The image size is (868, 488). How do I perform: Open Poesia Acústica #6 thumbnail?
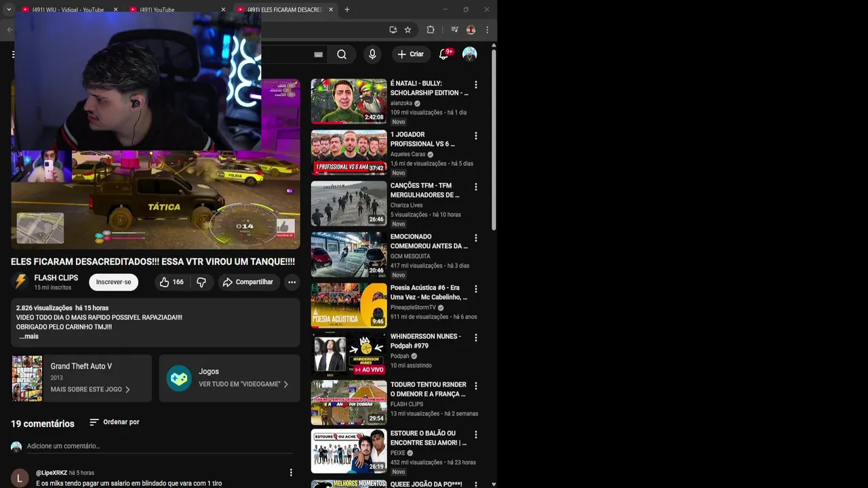pyautogui.click(x=349, y=305)
